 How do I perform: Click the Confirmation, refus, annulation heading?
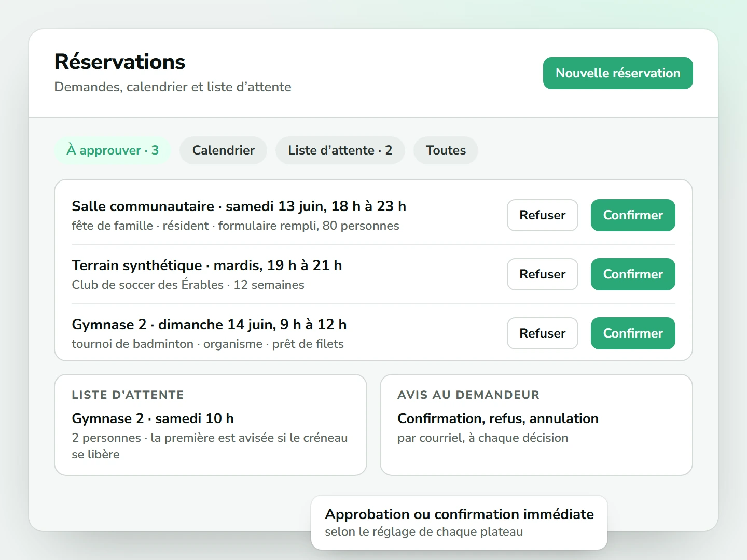click(x=498, y=418)
